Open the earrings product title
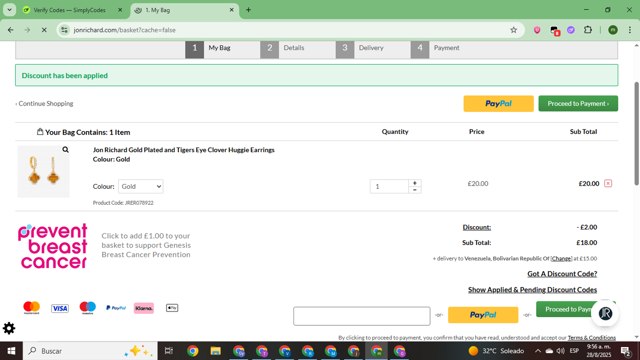 tap(184, 150)
